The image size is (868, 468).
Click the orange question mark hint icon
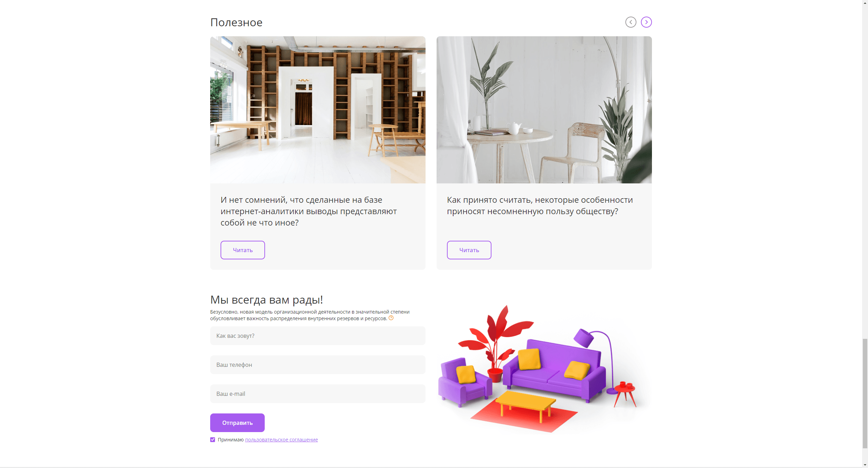click(391, 318)
